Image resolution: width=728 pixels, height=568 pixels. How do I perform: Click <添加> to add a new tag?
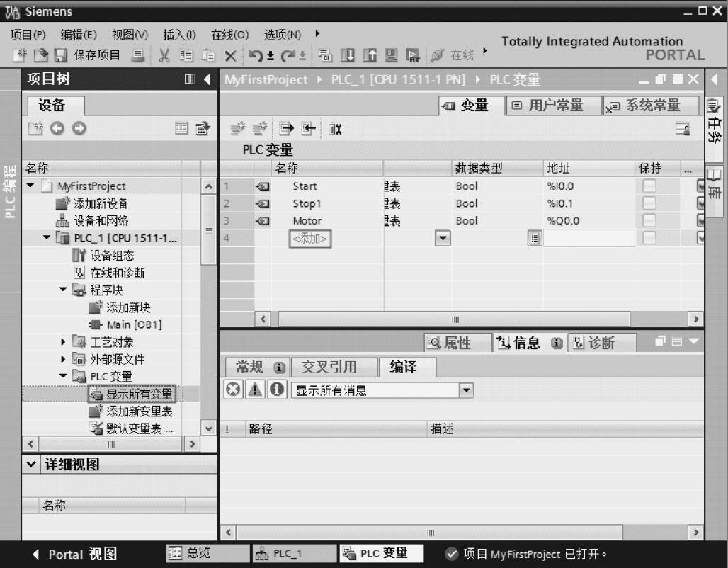click(x=310, y=239)
